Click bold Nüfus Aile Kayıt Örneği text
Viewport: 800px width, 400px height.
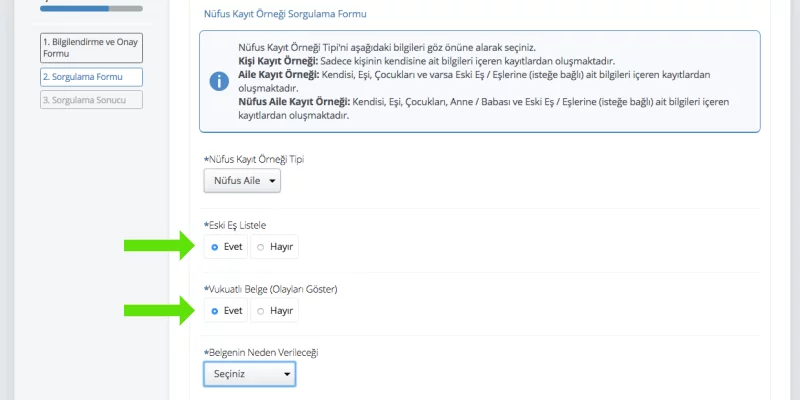coord(294,102)
